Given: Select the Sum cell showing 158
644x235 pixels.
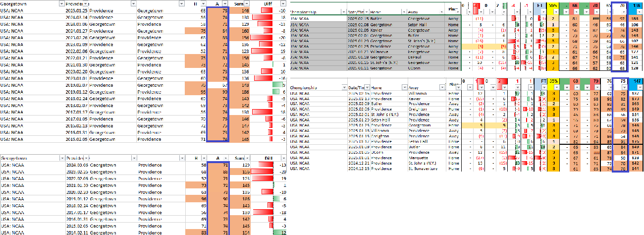Looking at the screenshot, I should click(x=241, y=58).
